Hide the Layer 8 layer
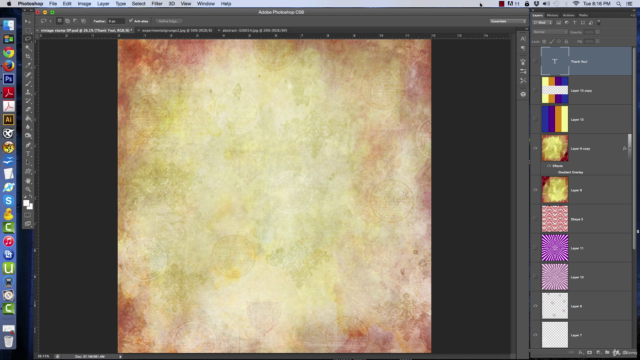Screen dimensions: 640x360 coord(535,306)
